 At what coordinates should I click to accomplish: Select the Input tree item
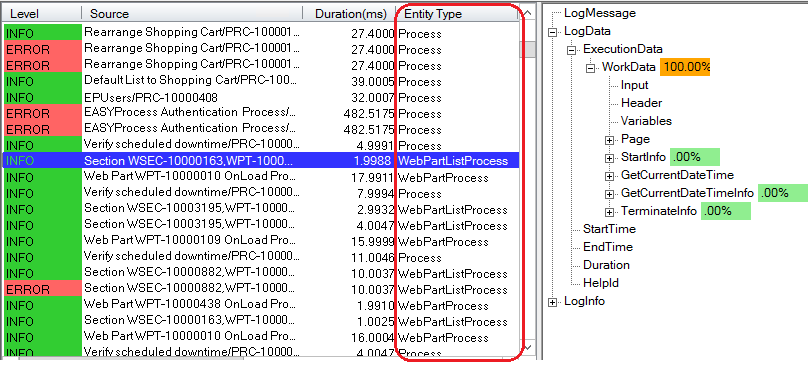pos(634,85)
